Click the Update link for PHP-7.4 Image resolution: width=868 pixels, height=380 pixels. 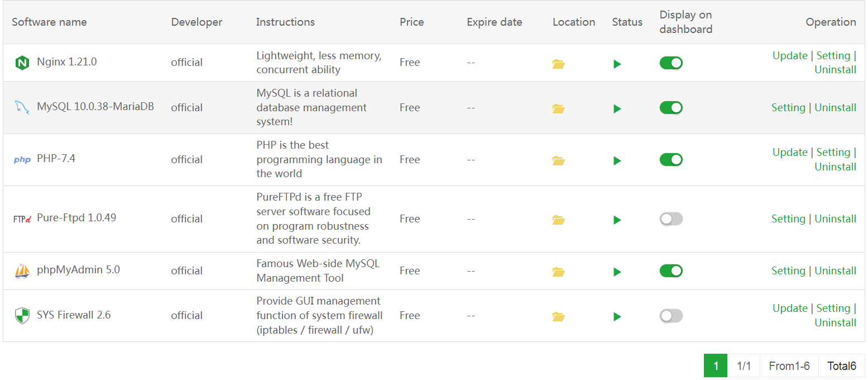(x=789, y=152)
